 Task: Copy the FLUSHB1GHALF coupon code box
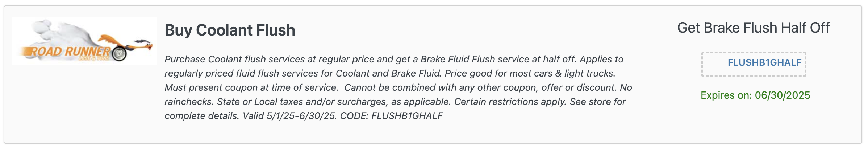[x=754, y=64]
